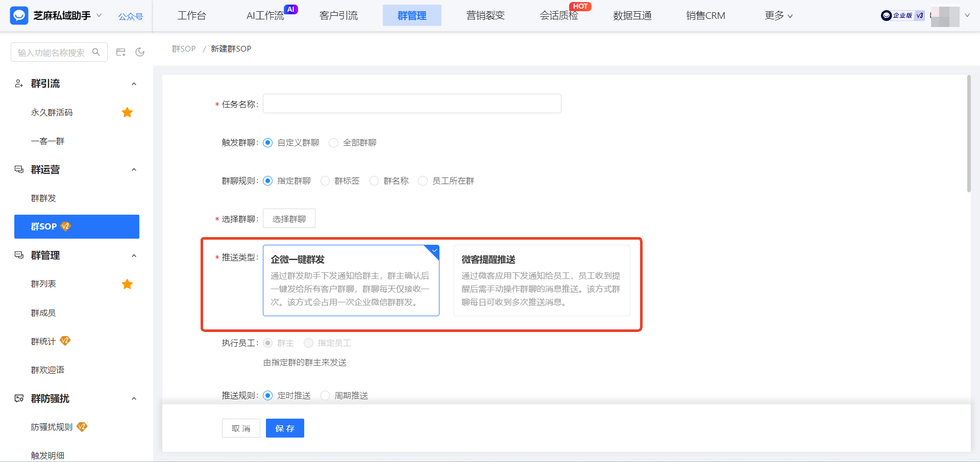Image resolution: width=980 pixels, height=462 pixels.
Task: Click the 任务名称 input field
Action: pos(411,103)
